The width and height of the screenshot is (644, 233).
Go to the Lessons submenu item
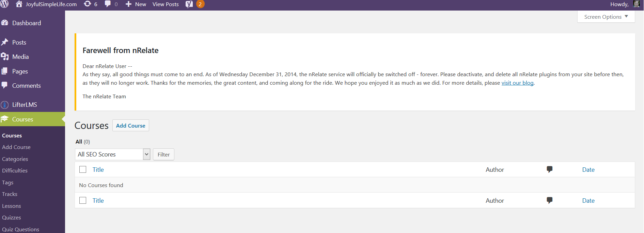click(12, 206)
